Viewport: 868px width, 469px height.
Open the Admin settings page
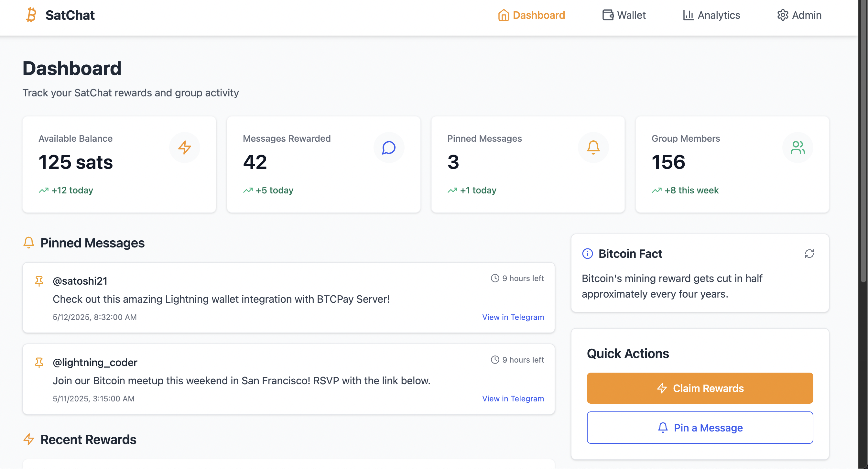(799, 15)
